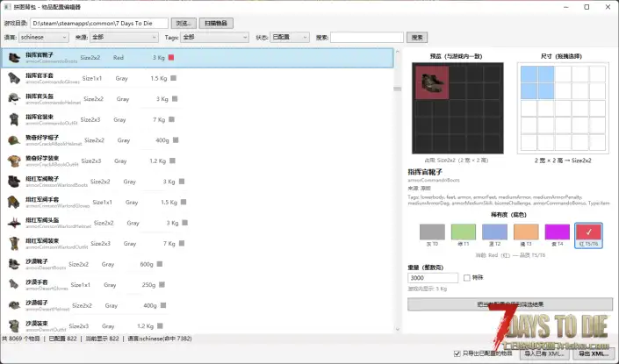Pick the purple 紫 T4 rarity swatch
Screen dimensions: 619x364
(x=557, y=232)
